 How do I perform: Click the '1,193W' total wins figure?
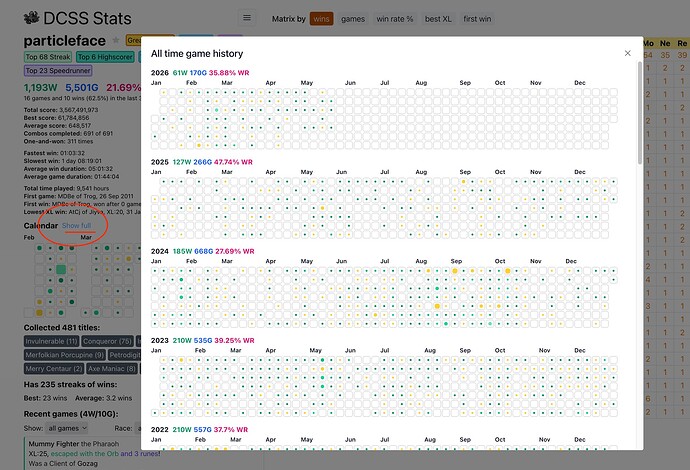(x=40, y=88)
